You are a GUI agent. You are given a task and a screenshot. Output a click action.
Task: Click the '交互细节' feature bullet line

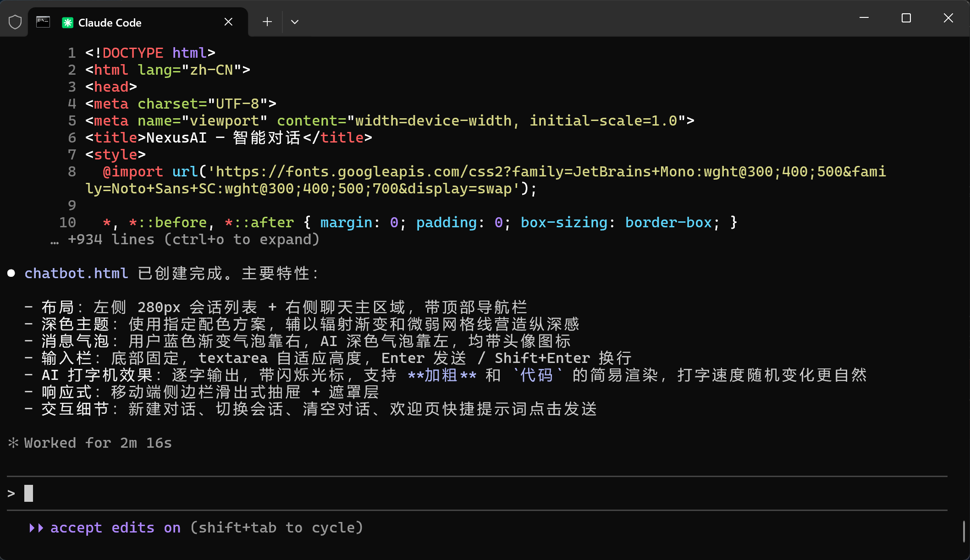(310, 409)
